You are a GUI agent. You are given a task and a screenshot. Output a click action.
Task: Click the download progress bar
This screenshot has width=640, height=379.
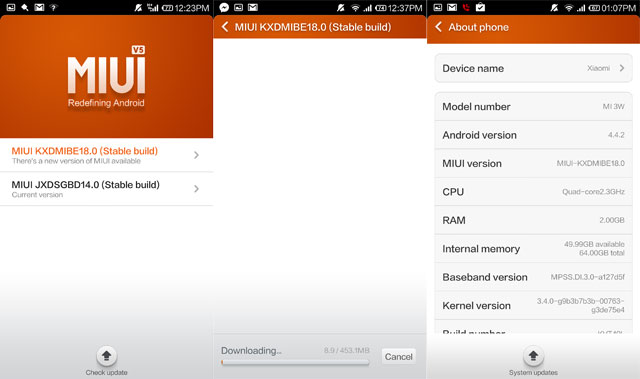[x=295, y=362]
